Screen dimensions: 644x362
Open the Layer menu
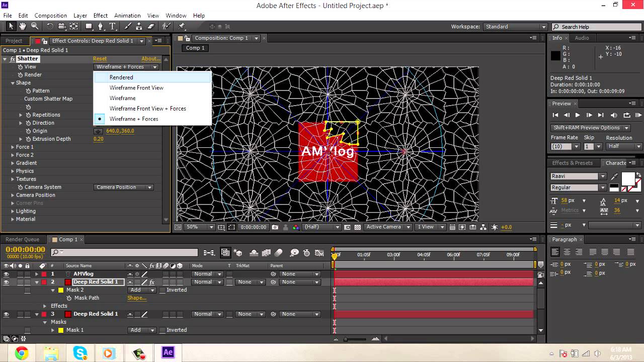pos(80,16)
